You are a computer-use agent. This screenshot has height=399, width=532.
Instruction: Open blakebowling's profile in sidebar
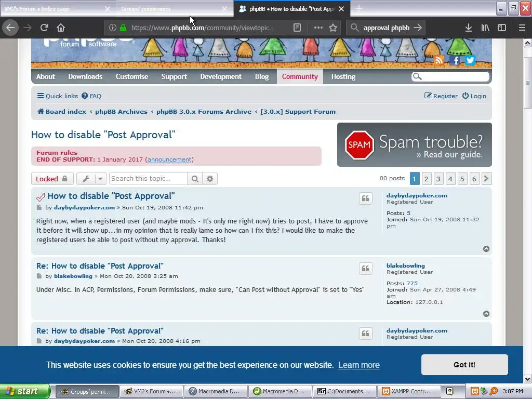(x=405, y=265)
